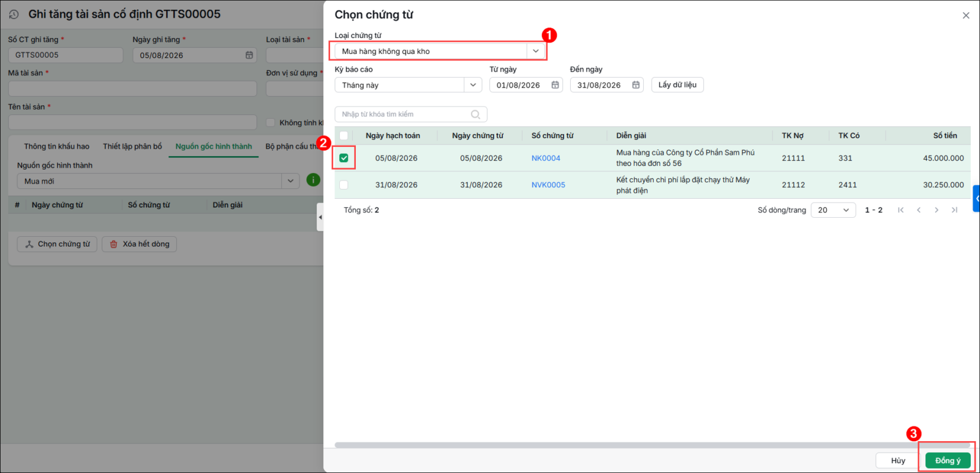Open the Đến ngày calendar picker

[636, 85]
